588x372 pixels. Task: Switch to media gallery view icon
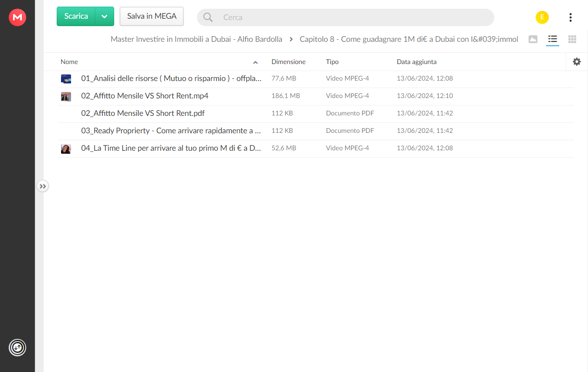tap(533, 39)
